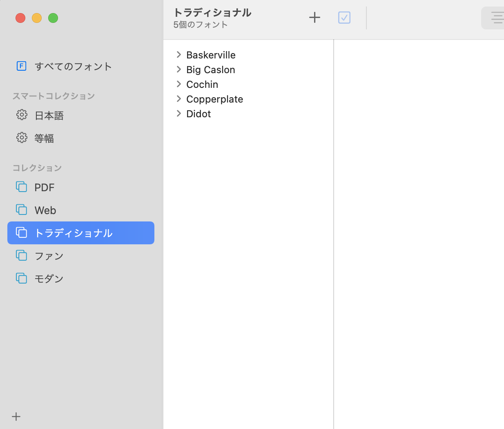Click the gear icon beside 等幅

coord(22,138)
